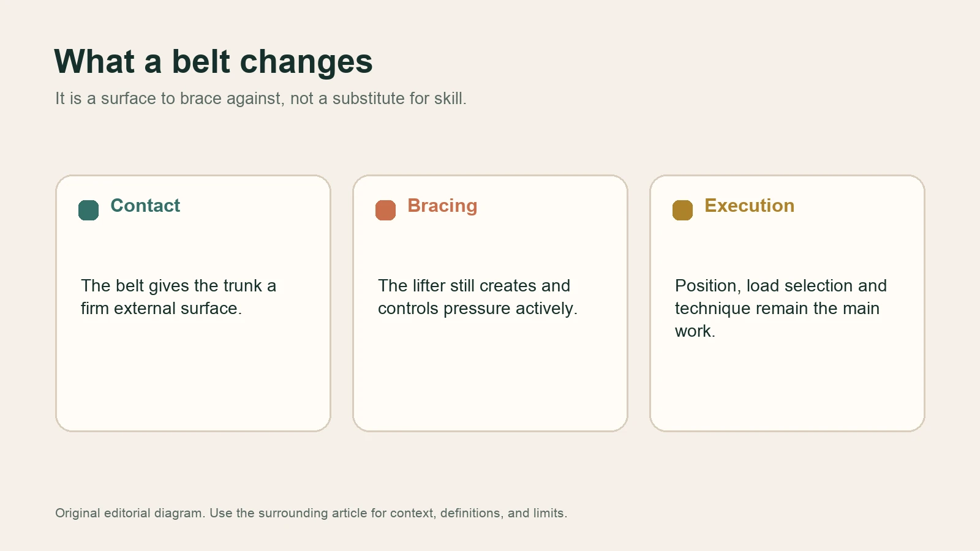Click 'controls pressure actively' line
This screenshot has width=980, height=551.
coord(478,309)
